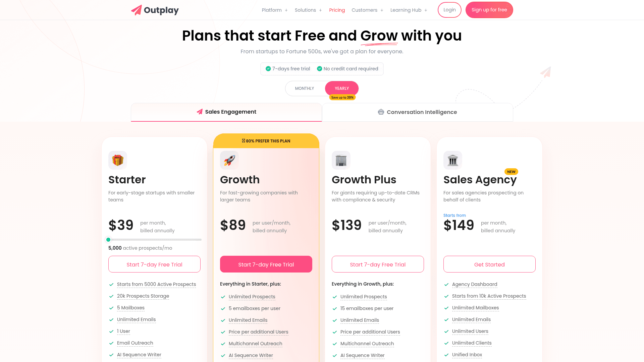
Task: Click the Growth plan rocket icon
Action: pyautogui.click(x=229, y=160)
